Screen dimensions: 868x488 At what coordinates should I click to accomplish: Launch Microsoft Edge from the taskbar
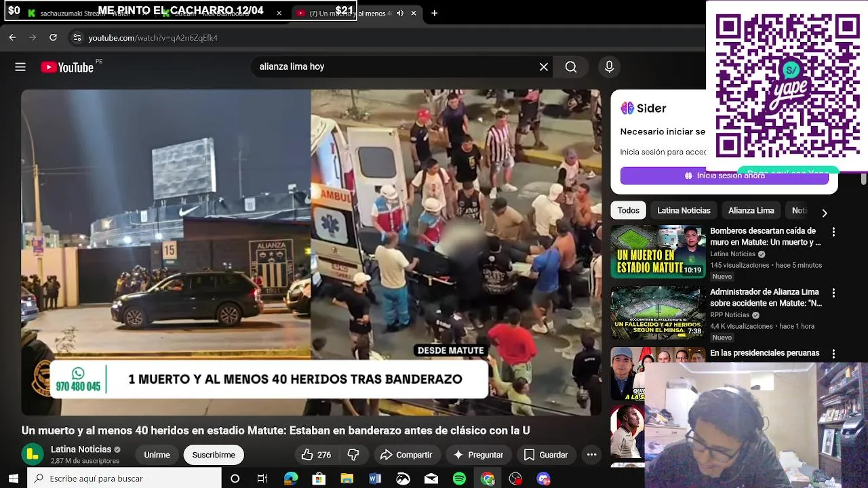click(291, 479)
